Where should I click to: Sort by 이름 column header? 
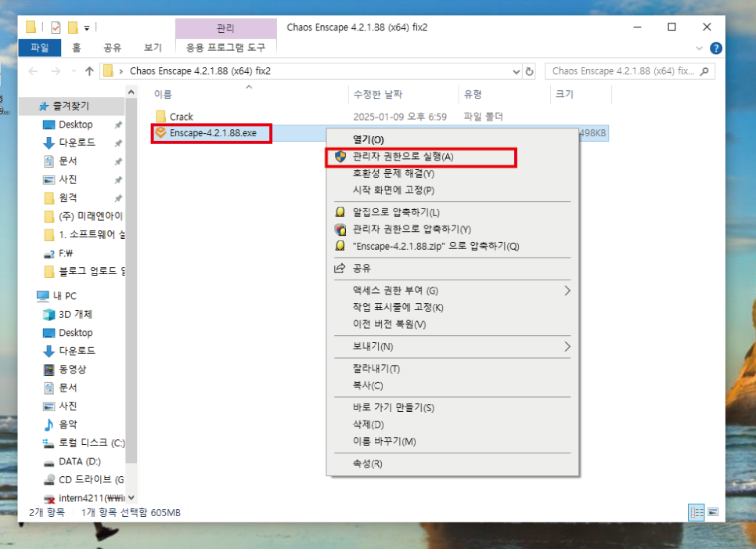pos(163,94)
